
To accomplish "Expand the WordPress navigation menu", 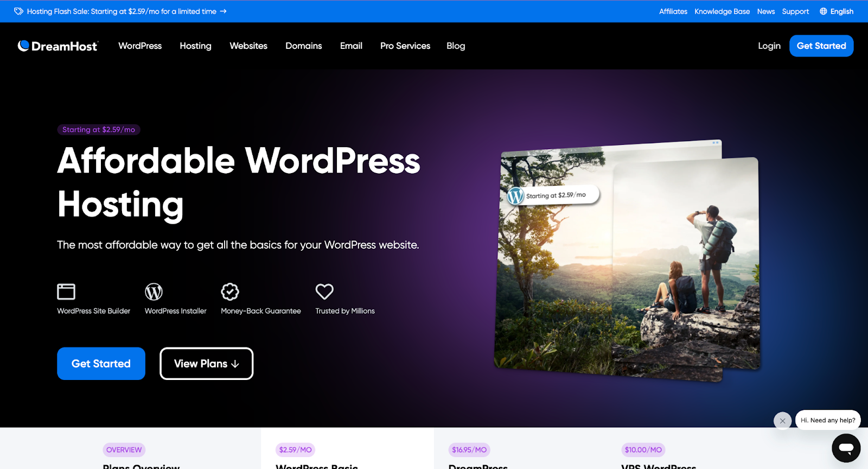I will (140, 46).
